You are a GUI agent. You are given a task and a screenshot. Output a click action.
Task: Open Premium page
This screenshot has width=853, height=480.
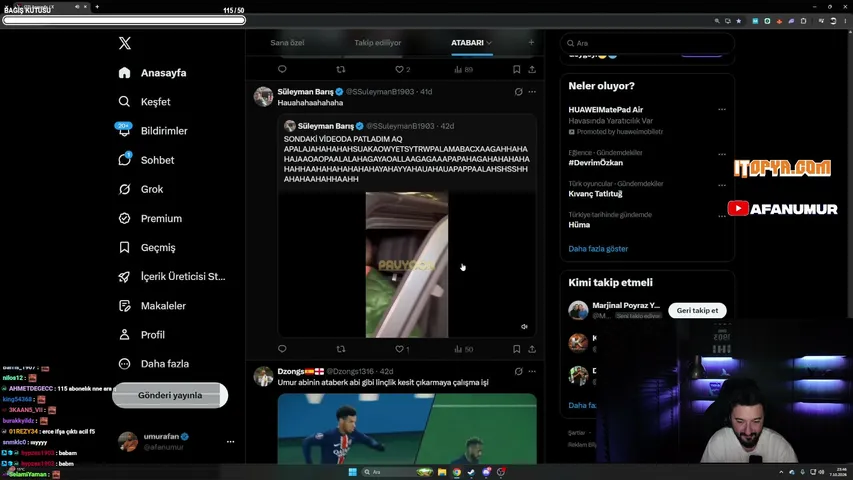pyautogui.click(x=150, y=218)
